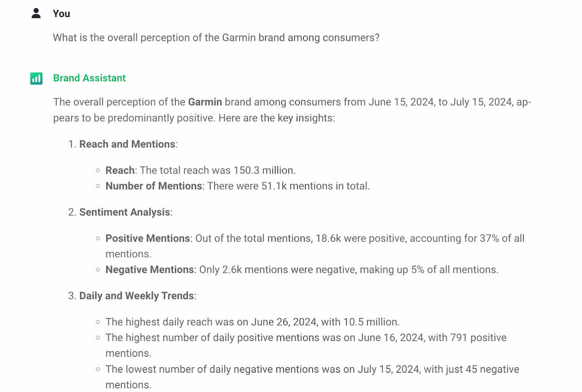Click the "Daily and Weekly Trends" heading

point(136,296)
